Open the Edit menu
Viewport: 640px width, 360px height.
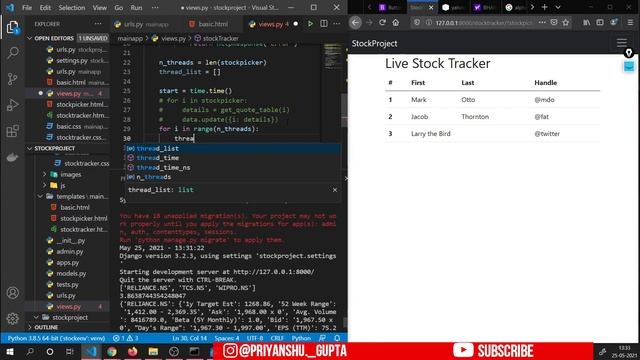(x=45, y=8)
